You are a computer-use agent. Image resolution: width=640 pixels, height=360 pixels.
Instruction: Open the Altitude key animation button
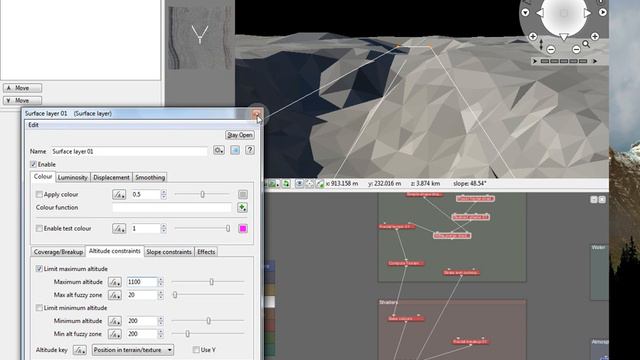point(80,350)
